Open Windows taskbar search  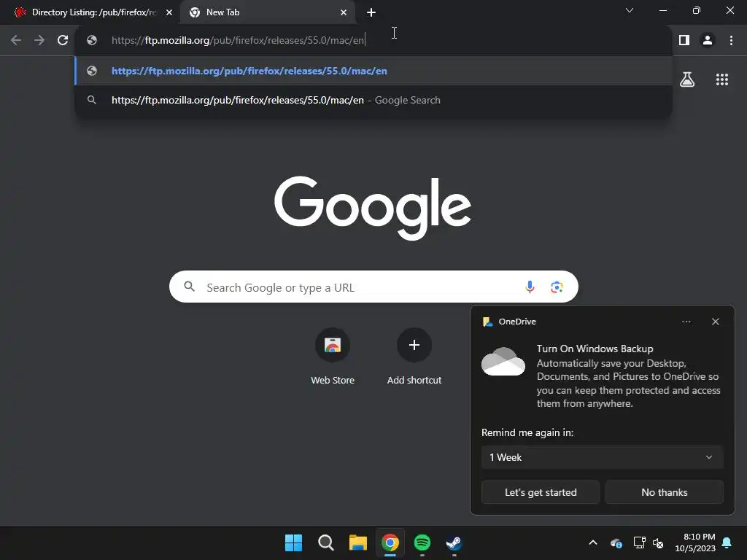[326, 542]
